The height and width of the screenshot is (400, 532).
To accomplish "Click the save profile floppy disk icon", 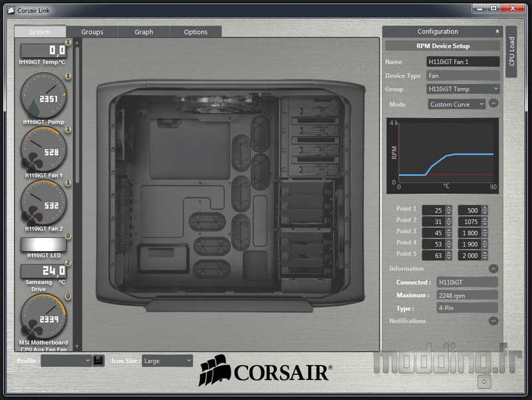I will pyautogui.click(x=98, y=360).
